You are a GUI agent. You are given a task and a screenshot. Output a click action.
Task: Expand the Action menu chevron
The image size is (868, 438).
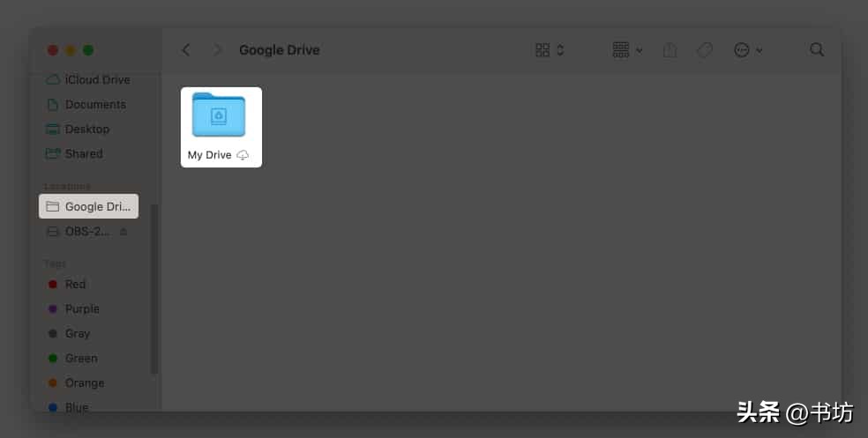point(759,50)
